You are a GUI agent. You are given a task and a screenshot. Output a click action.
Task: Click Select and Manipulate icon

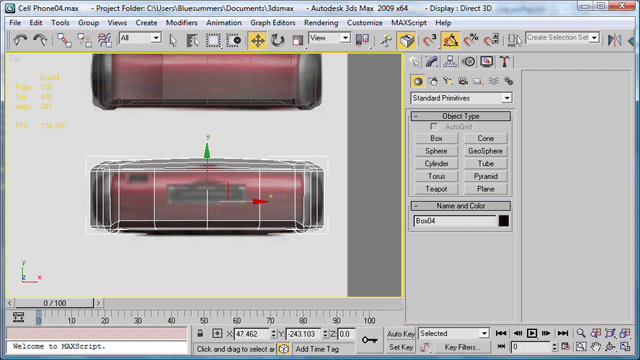386,40
